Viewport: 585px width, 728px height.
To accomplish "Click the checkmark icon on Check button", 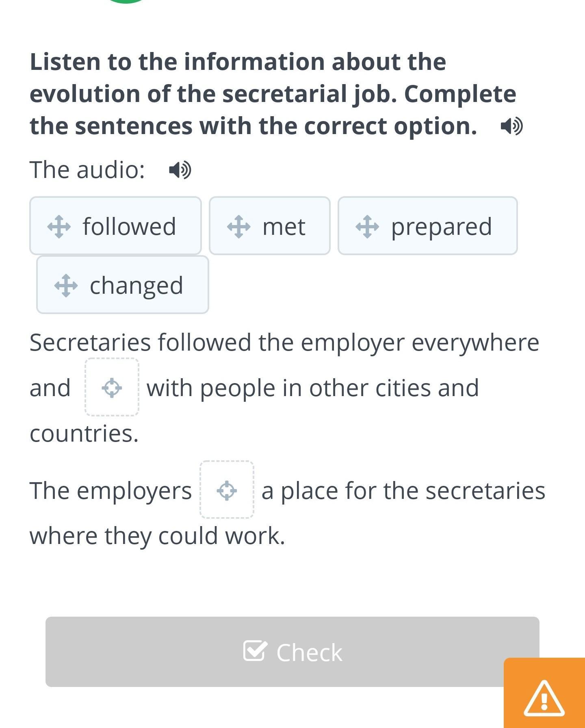I will pyautogui.click(x=255, y=651).
